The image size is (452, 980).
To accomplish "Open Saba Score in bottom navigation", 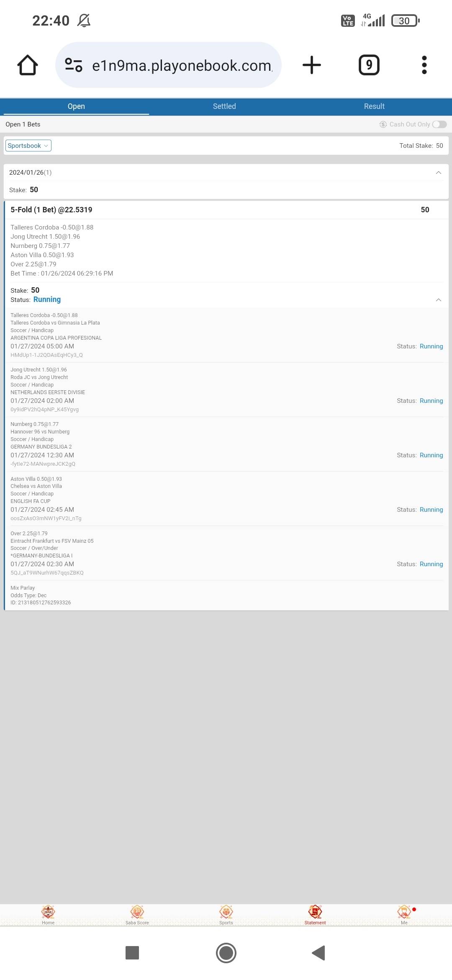I will tap(137, 915).
